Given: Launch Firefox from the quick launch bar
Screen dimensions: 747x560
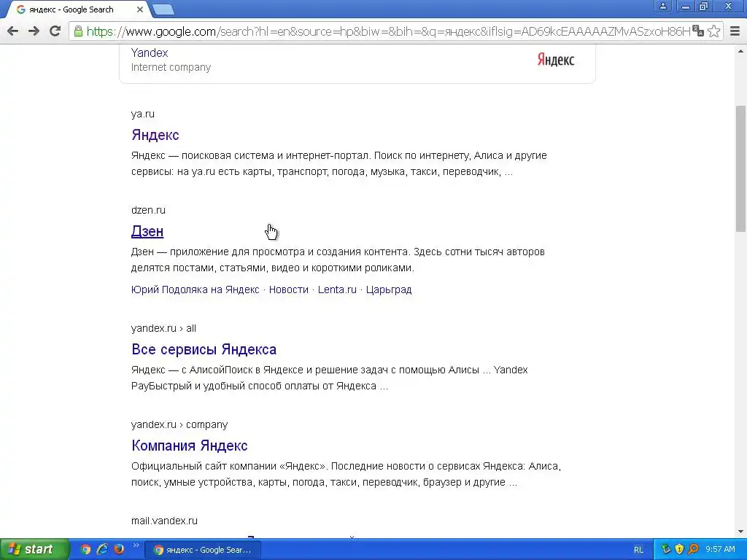Looking at the screenshot, I should 119,549.
